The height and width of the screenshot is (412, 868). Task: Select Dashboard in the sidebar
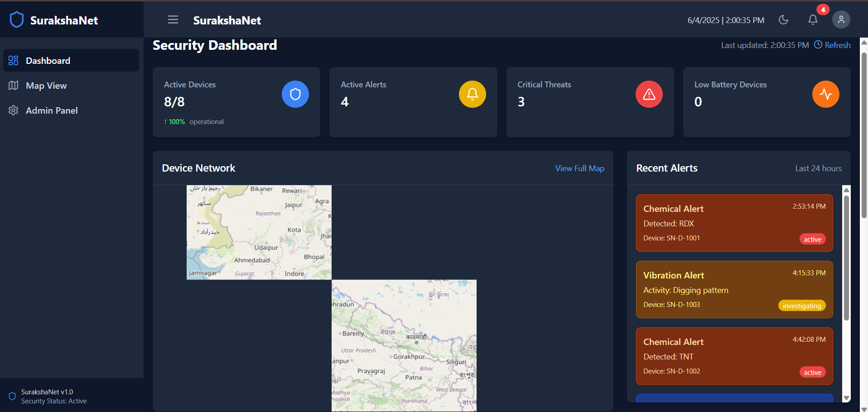tap(71, 61)
